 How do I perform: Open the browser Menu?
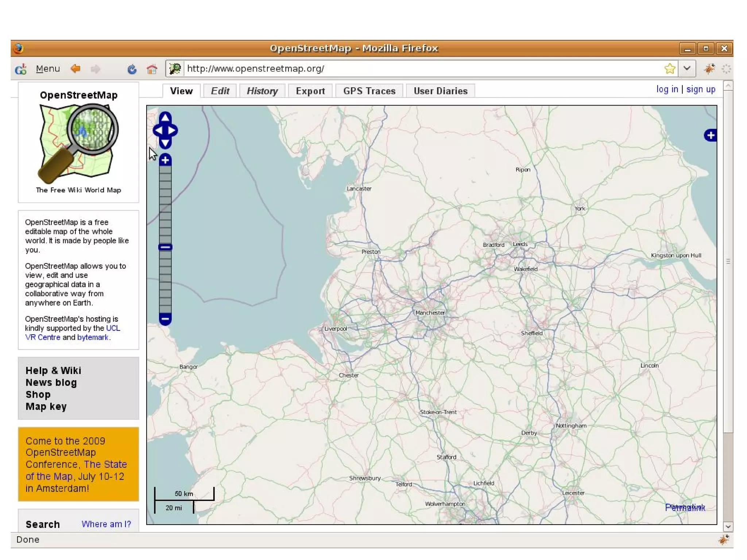click(x=48, y=69)
